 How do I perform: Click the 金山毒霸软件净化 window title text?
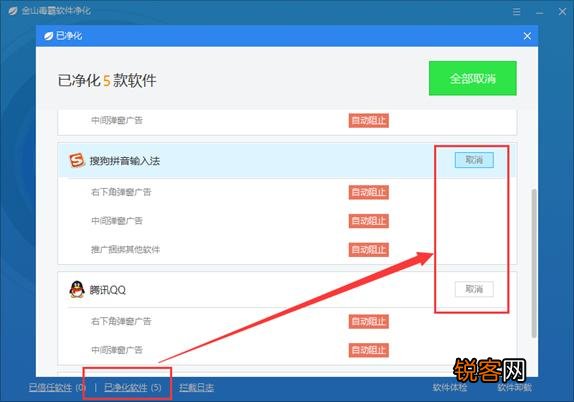[x=56, y=11]
